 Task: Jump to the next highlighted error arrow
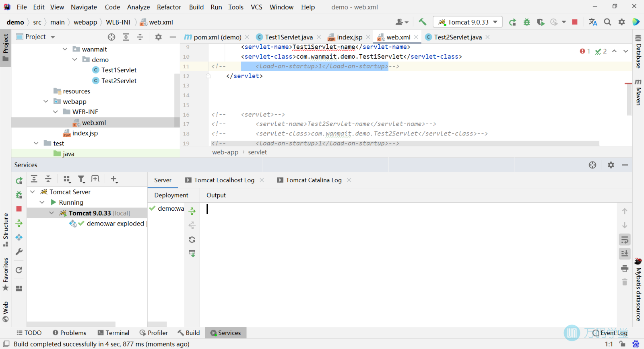pyautogui.click(x=625, y=51)
